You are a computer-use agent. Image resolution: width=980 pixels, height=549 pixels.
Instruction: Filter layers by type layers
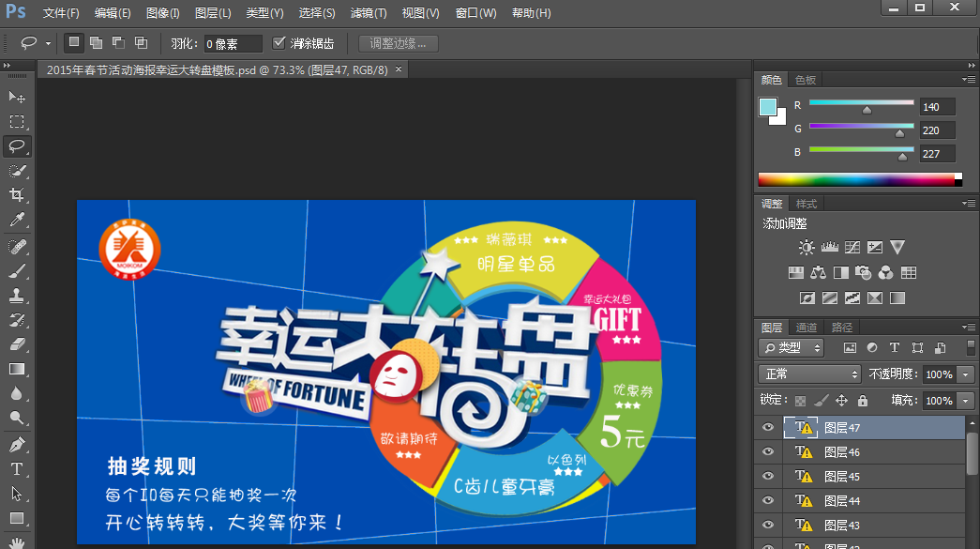coord(895,347)
